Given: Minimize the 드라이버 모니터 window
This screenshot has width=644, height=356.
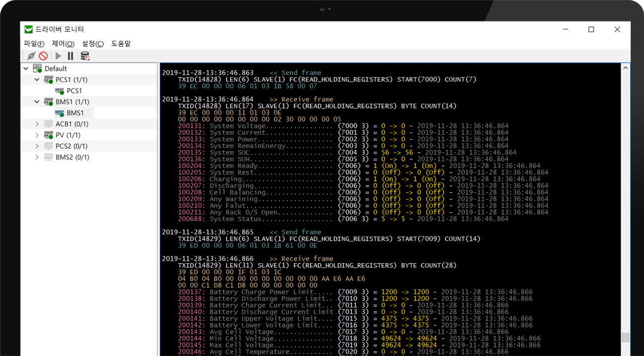Looking at the screenshot, I should pyautogui.click(x=565, y=29).
